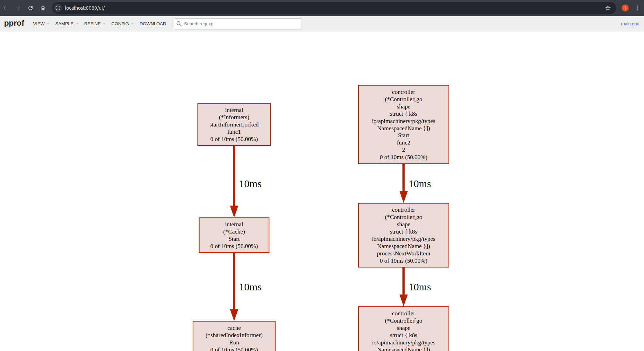Click the processNextWorkItem controller node

403,235
